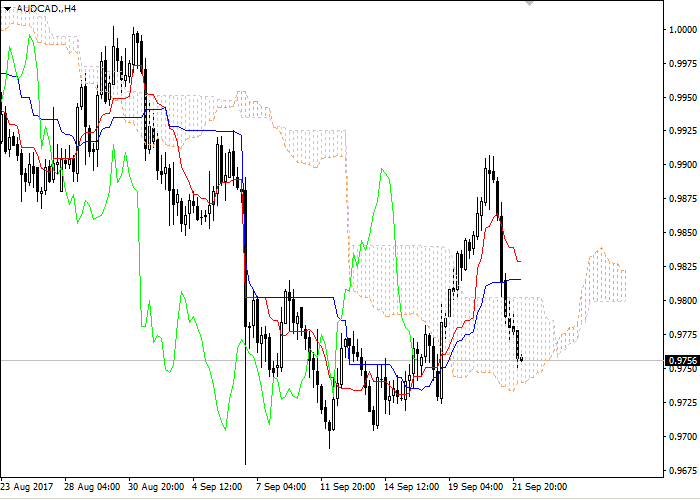
Task: Select the 0.9725 price axis label
Action: coord(683,402)
